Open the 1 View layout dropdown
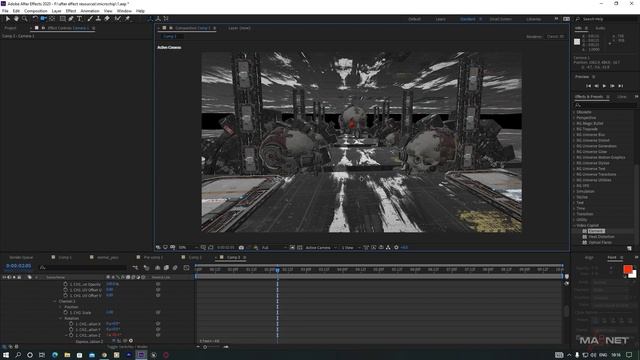Viewport: 640px width, 360px height. 351,247
